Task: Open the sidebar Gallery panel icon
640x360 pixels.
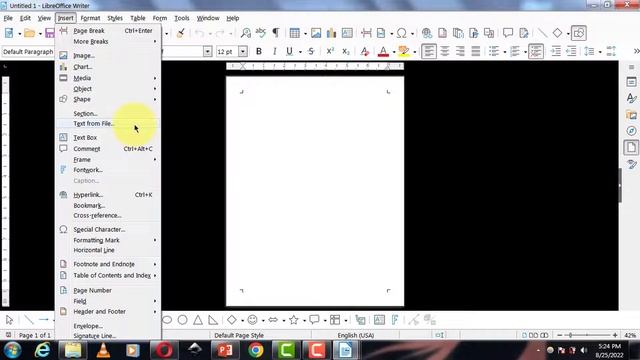Action: pos(631,115)
